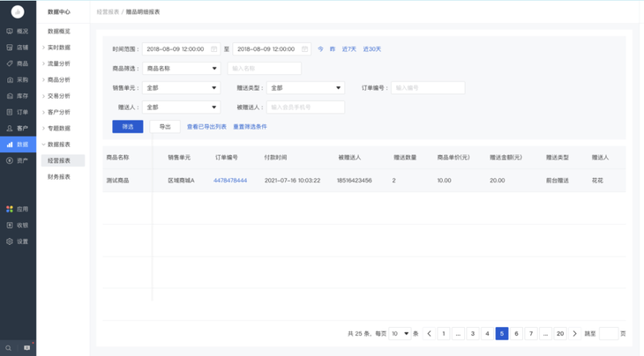Open per-page count dropdown showing 10
644x356 pixels.
(x=400, y=333)
